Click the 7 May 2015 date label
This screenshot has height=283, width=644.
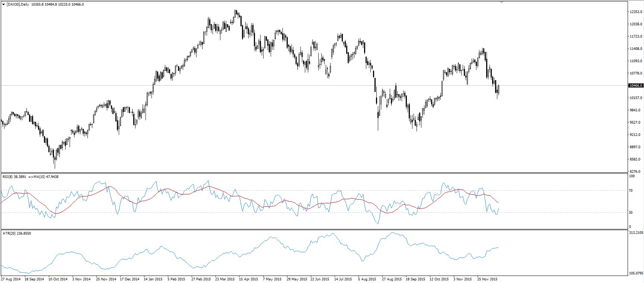(x=272, y=279)
